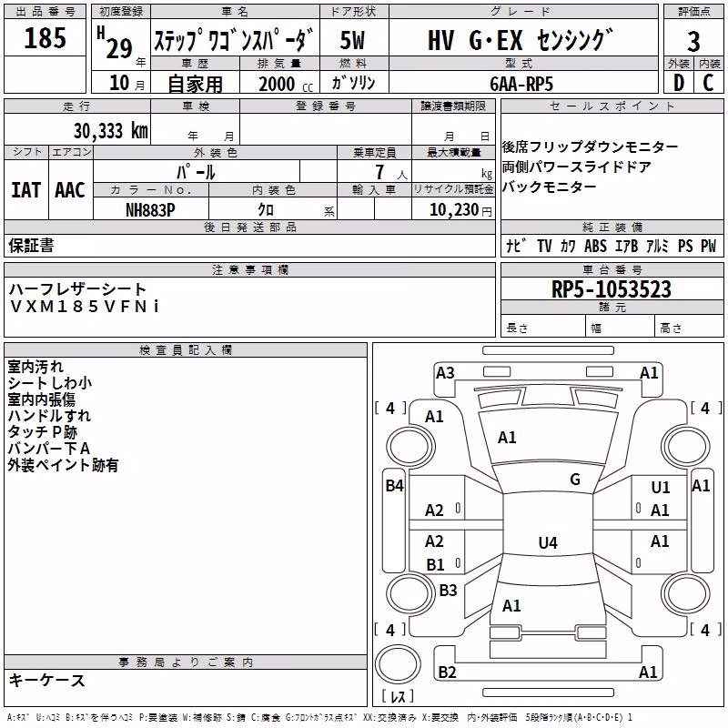Click the lot number 185
728x728 pixels.
tap(45, 37)
